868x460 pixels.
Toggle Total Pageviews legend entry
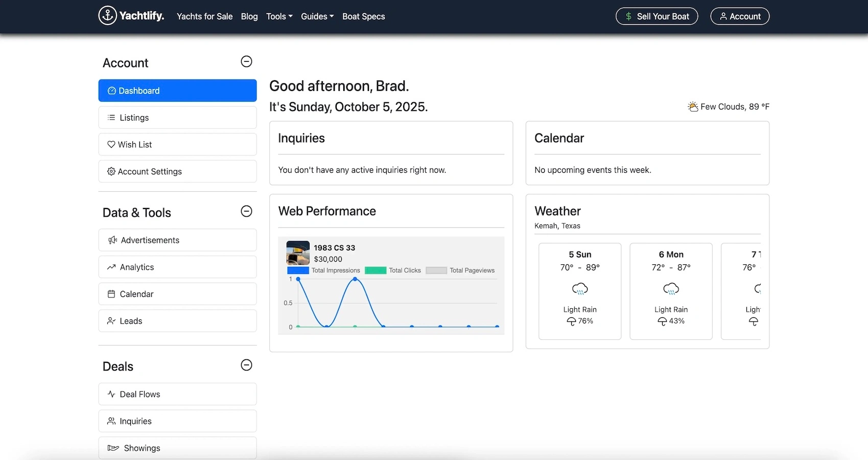tap(460, 270)
